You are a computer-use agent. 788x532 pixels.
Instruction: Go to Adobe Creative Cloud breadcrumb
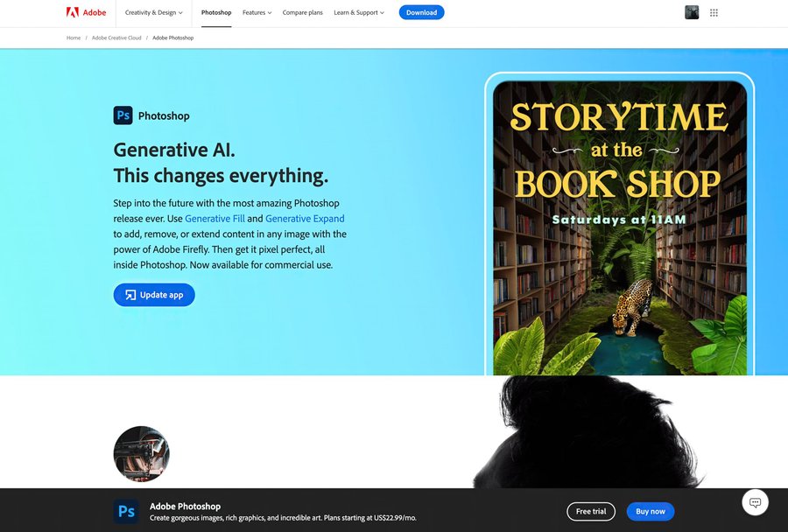[116, 38]
